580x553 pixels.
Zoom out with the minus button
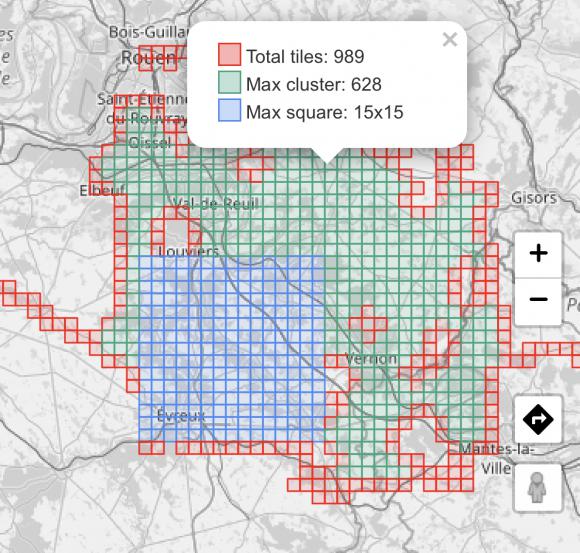click(x=538, y=300)
